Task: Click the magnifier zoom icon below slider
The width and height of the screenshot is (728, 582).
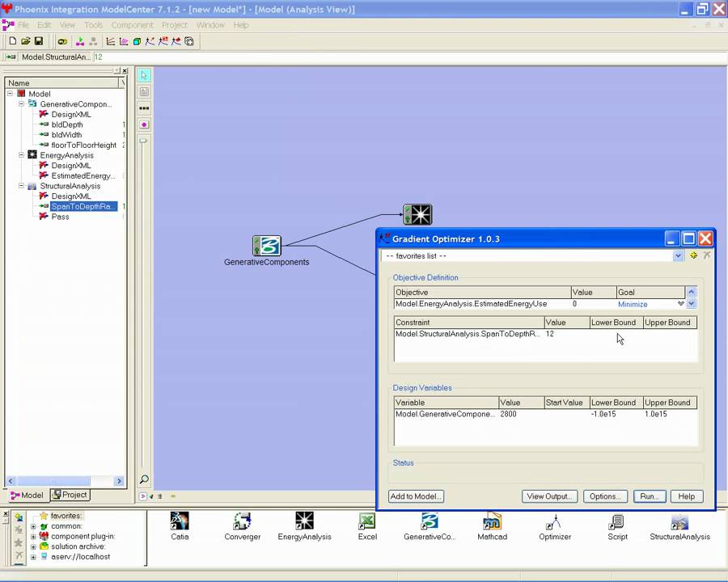Action: [x=144, y=479]
